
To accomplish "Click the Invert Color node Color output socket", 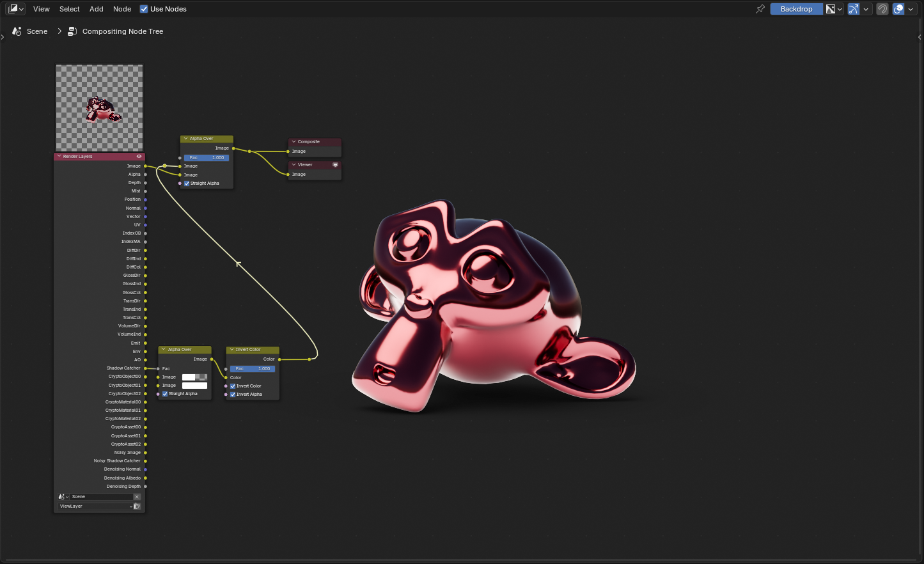I will tap(279, 359).
